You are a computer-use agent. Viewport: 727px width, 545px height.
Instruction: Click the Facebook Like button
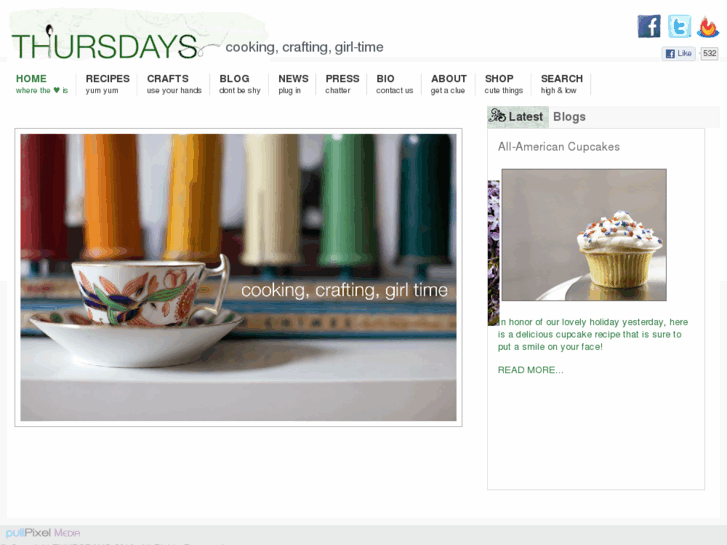pos(678,53)
